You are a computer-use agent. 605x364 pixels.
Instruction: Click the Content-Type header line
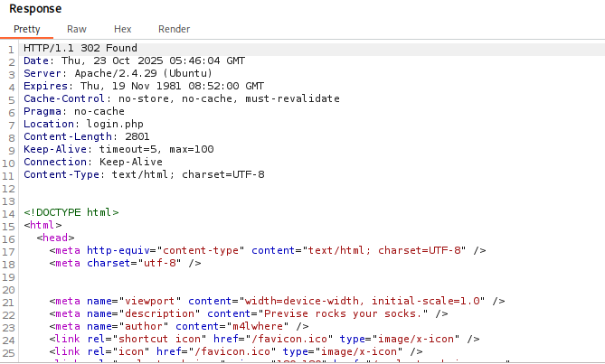[144, 174]
